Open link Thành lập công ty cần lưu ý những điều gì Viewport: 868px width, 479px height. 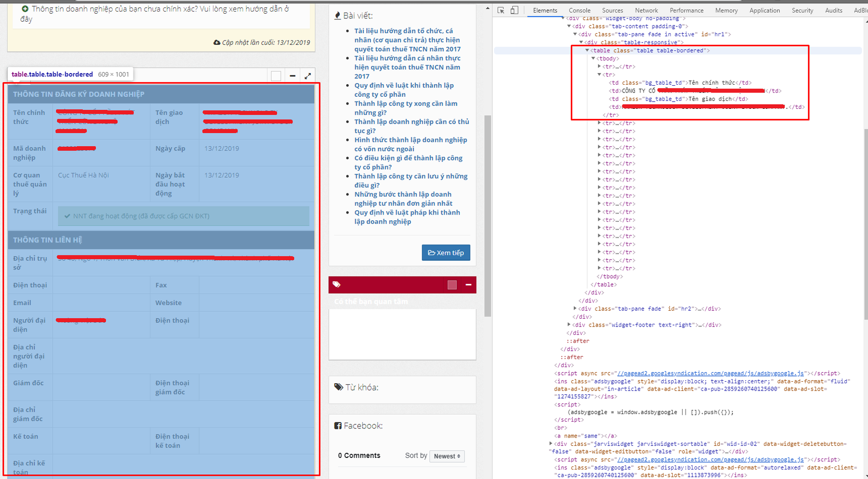[411, 180]
